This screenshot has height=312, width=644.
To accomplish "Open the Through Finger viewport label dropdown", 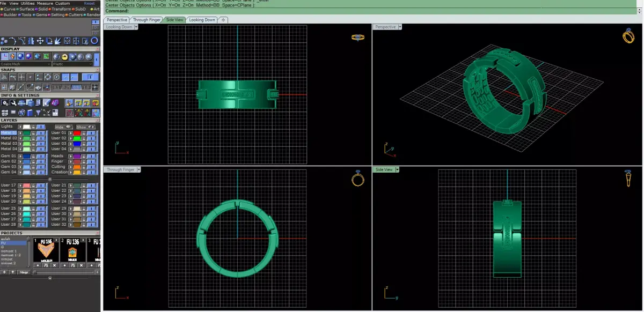I will point(138,169).
